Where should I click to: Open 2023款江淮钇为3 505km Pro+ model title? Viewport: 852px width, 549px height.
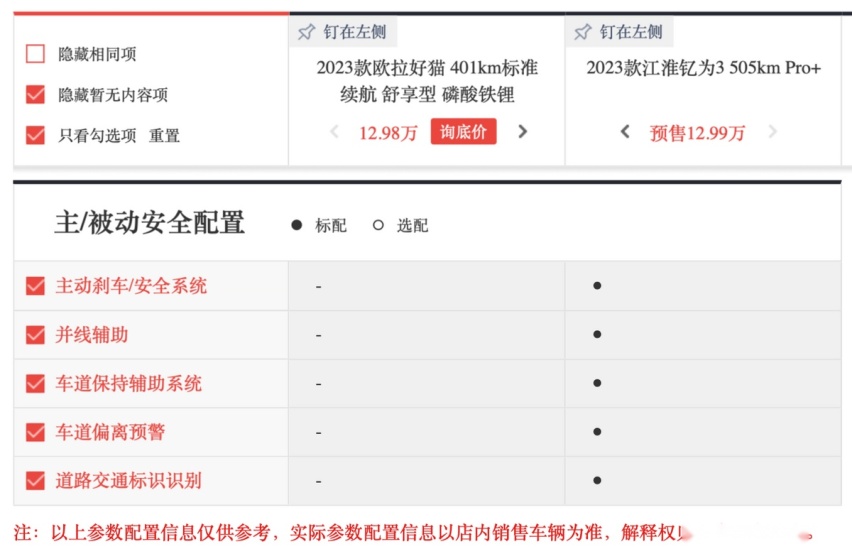tap(704, 68)
